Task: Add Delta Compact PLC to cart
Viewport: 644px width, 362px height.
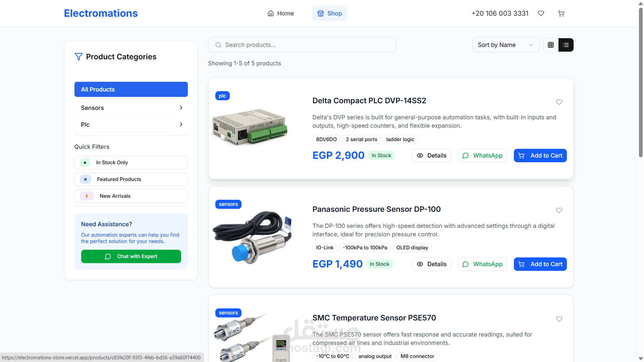Action: [540, 156]
